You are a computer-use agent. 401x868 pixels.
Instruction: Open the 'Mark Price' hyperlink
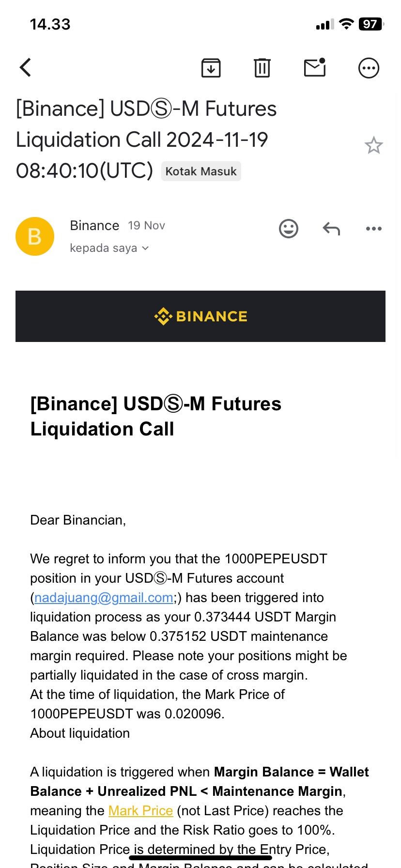140,811
